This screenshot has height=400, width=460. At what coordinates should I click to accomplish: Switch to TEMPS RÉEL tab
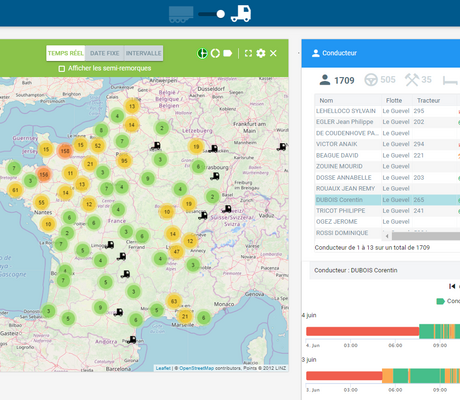(66, 53)
